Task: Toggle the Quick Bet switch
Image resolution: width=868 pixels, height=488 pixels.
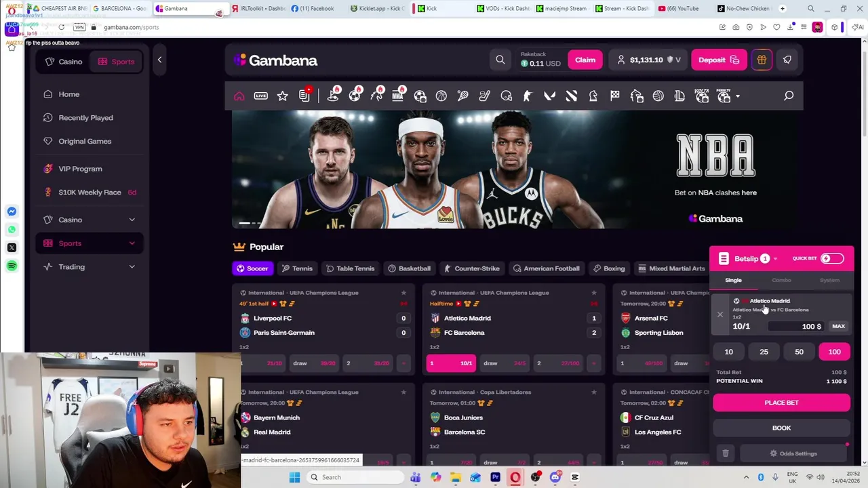Action: (x=832, y=258)
